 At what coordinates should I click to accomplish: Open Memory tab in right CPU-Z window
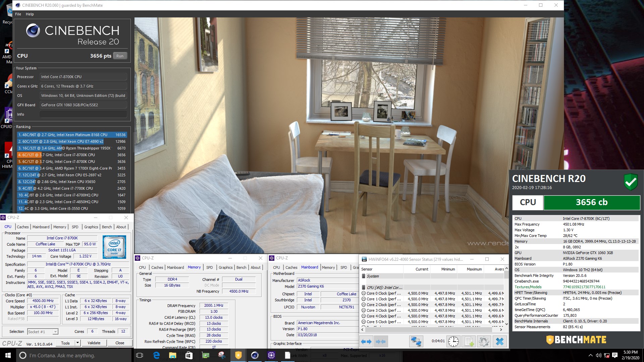[x=328, y=267]
